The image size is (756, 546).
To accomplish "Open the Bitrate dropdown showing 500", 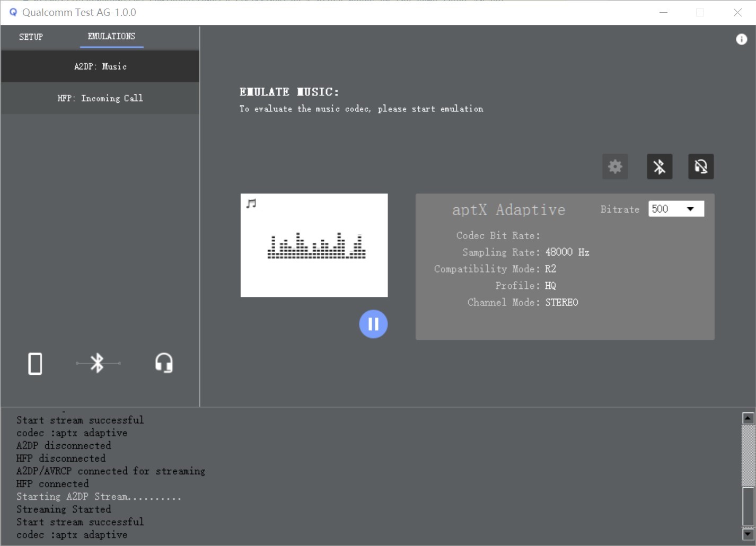I will [676, 209].
